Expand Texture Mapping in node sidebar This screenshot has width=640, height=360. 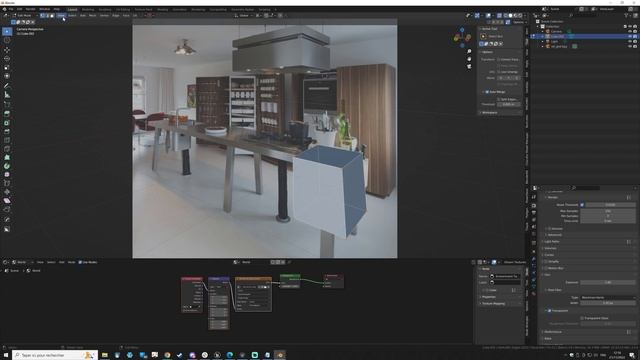coord(493,303)
